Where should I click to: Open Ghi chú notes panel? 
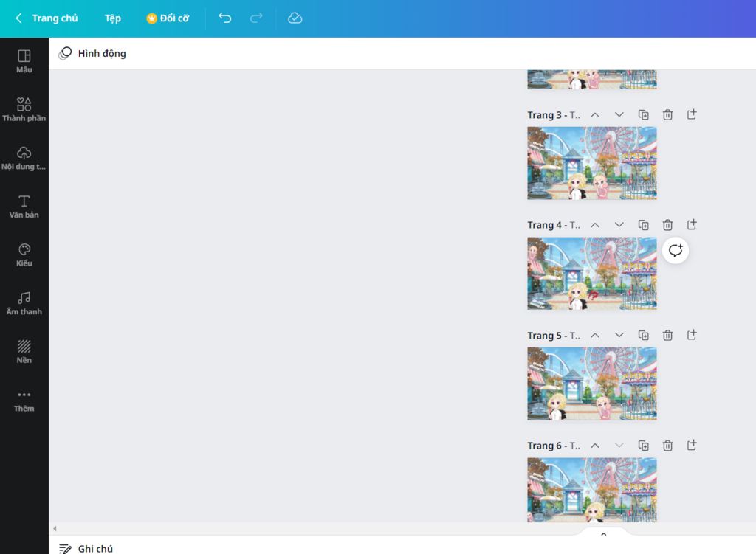point(86,548)
